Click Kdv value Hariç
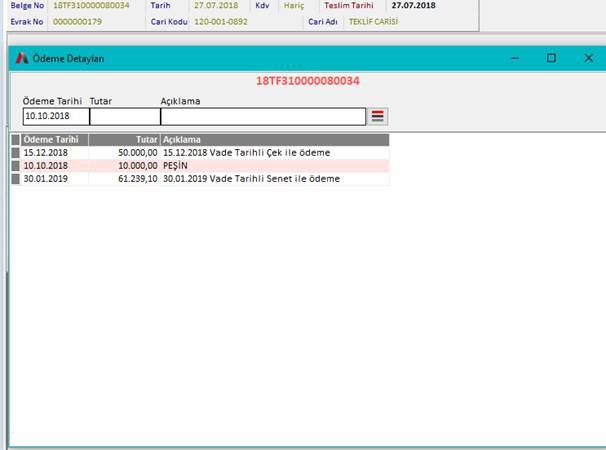The width and height of the screenshot is (606, 450). pos(294,5)
